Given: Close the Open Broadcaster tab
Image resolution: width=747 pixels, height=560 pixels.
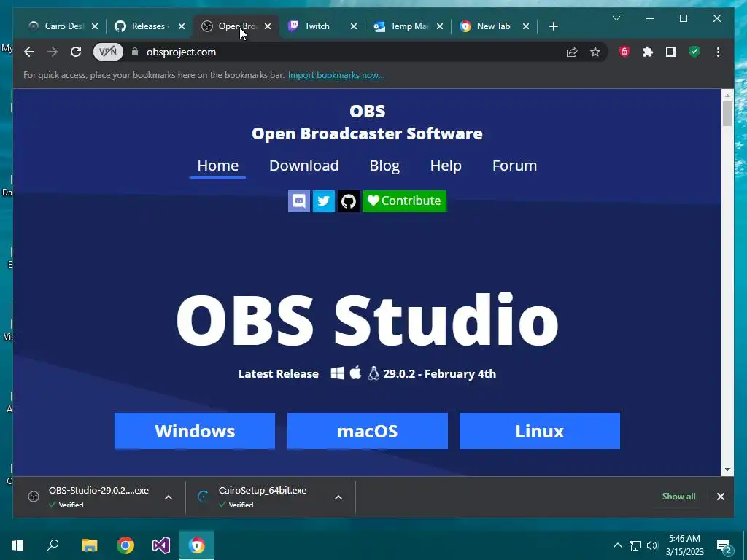Looking at the screenshot, I should click(x=268, y=27).
